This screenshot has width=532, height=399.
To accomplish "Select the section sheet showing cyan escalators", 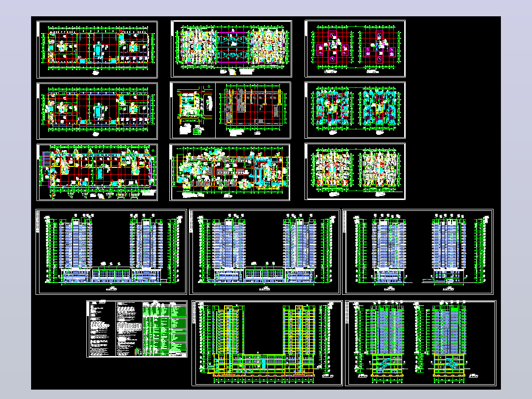I will tap(420, 343).
